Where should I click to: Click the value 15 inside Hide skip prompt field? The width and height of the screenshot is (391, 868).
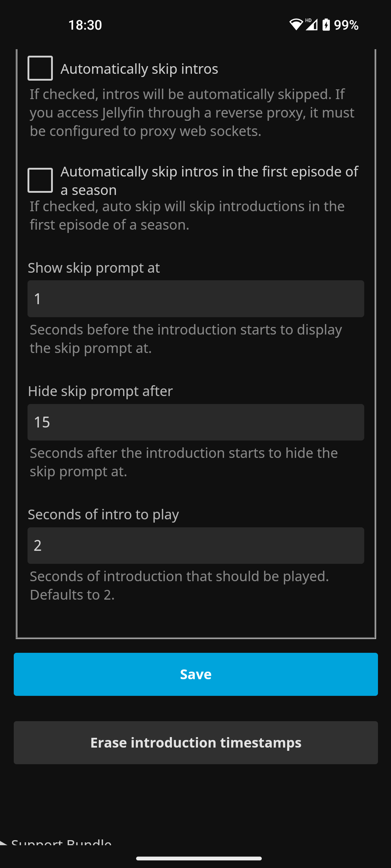click(x=42, y=422)
